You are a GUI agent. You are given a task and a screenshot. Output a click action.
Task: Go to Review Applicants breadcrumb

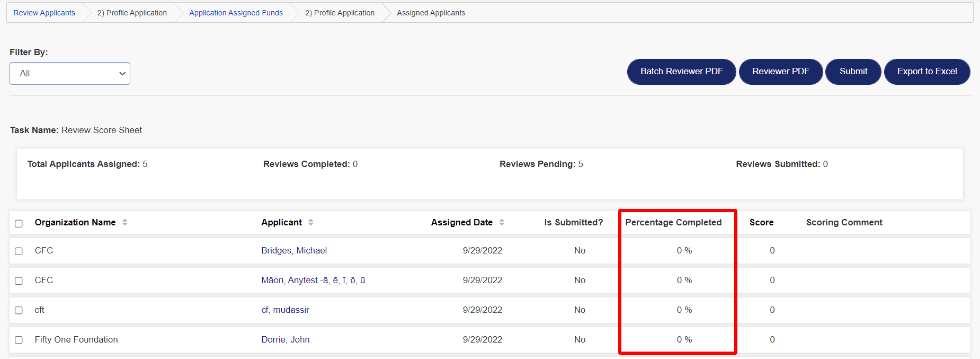(44, 13)
